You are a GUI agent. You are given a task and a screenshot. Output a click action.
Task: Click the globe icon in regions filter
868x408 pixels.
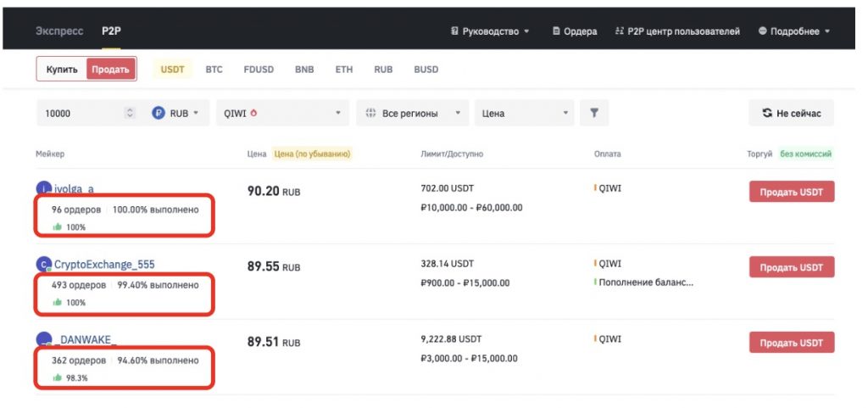pos(371,113)
